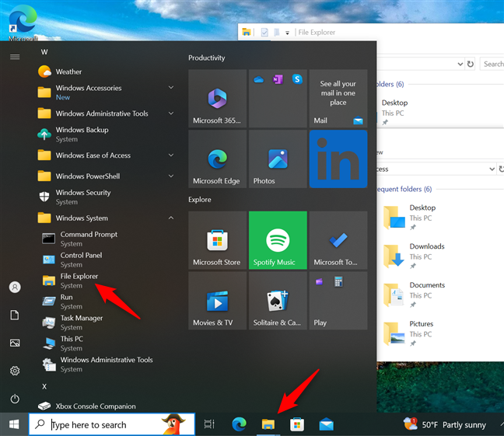This screenshot has height=436, width=504.
Task: Open the Spotify Music tile
Action: (x=278, y=240)
